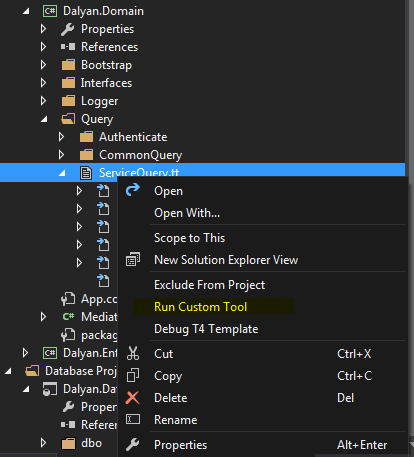Viewport: 414px width, 457px height.
Task: Click the wrench icon beside Properties menu entry
Action: [x=132, y=444]
